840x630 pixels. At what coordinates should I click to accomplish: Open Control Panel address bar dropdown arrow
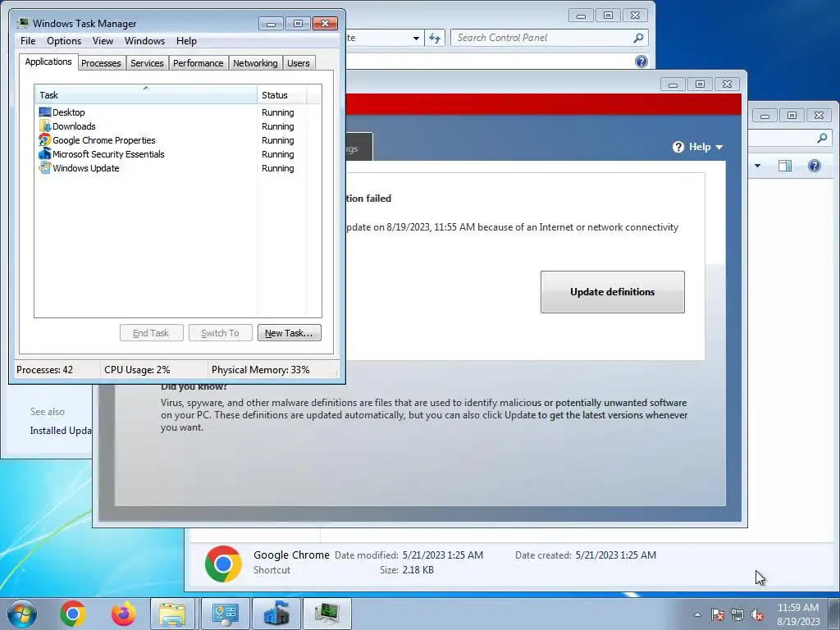tap(416, 38)
